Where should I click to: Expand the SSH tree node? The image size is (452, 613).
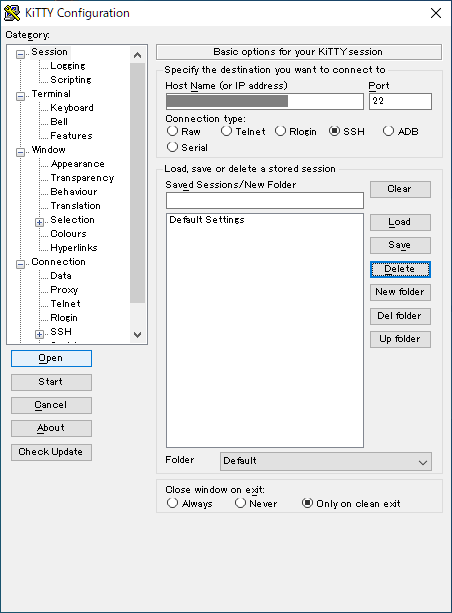coord(39,334)
